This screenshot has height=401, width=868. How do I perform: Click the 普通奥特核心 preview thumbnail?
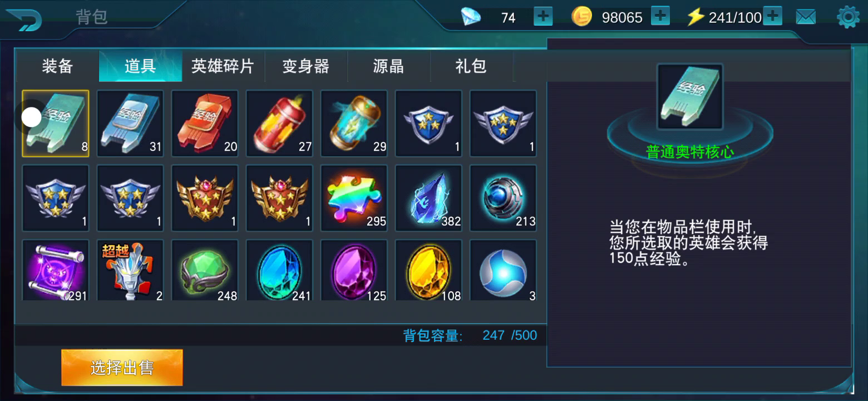[690, 97]
